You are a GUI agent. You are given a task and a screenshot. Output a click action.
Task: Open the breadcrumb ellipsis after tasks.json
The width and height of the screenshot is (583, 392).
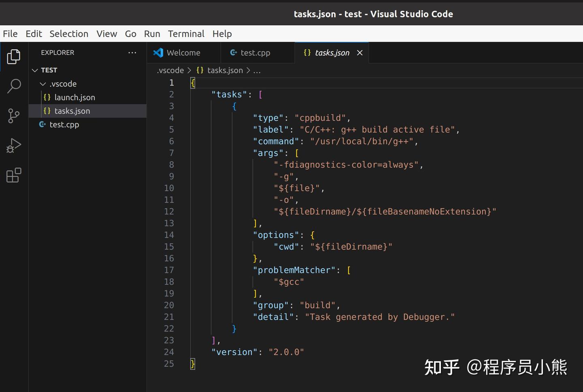tap(257, 70)
